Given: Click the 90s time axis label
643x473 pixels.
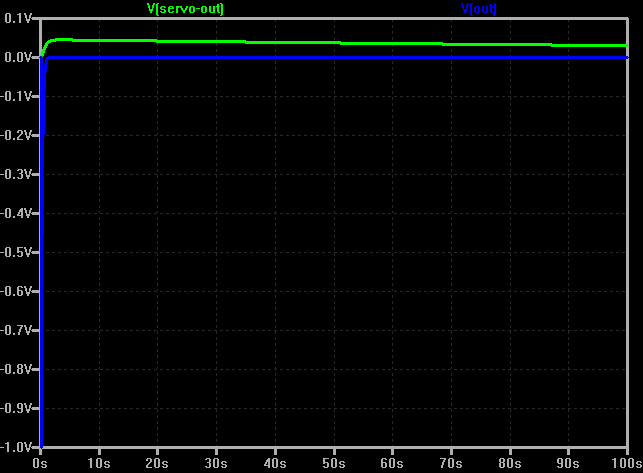Looking at the screenshot, I should [568, 464].
